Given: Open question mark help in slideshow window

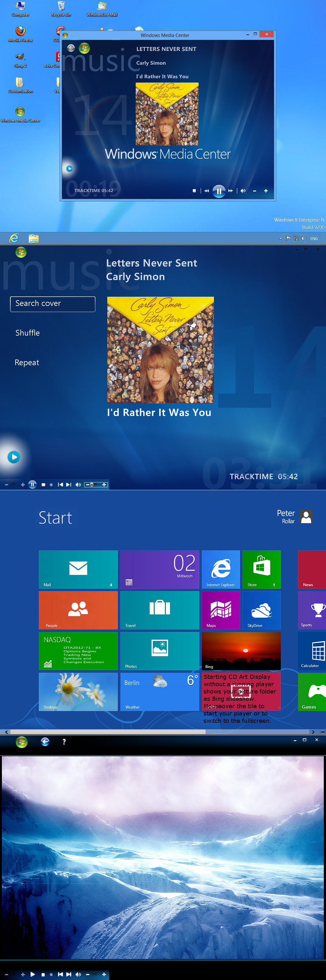Looking at the screenshot, I should point(64,742).
